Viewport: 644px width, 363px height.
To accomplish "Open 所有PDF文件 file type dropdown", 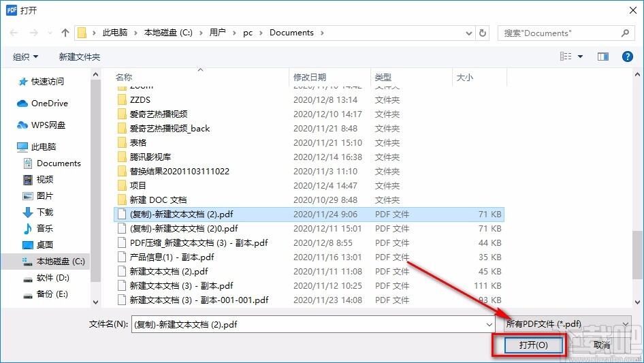I will (x=567, y=324).
